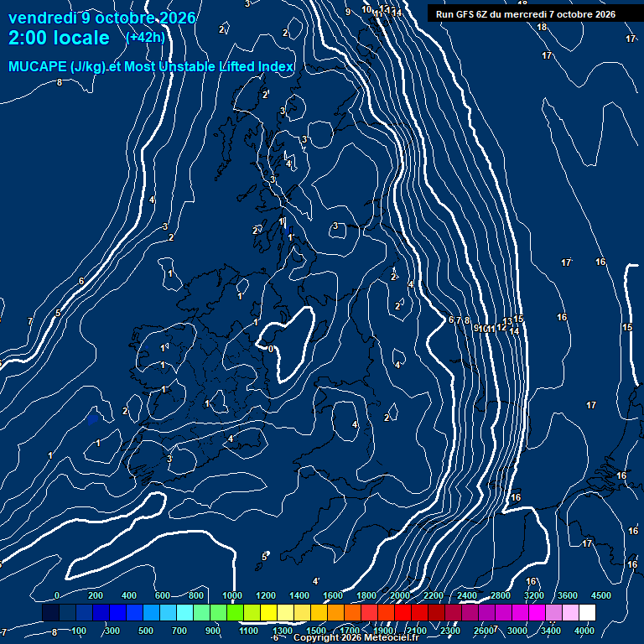
Task: Click the "MUCAPE (J/kg) et Most Unstable Lifted Index" title
Action: (x=151, y=66)
